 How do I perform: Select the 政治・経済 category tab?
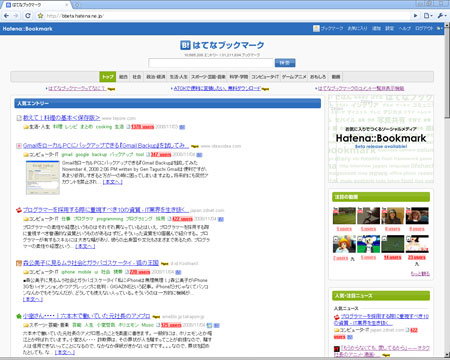coord(156,77)
